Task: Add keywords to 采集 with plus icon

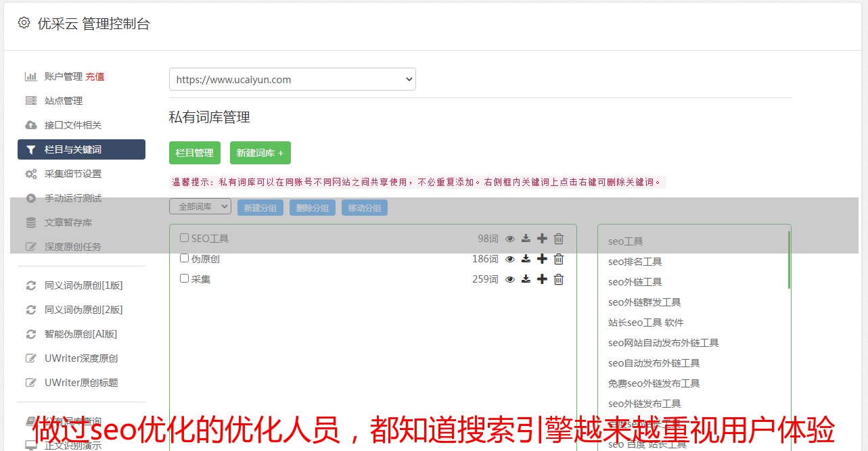Action: [542, 279]
